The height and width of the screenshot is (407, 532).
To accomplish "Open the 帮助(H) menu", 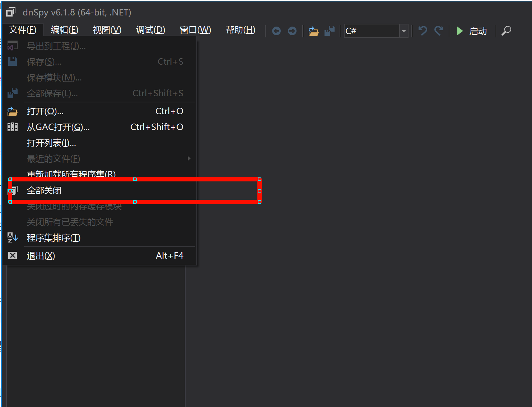I will tap(240, 30).
